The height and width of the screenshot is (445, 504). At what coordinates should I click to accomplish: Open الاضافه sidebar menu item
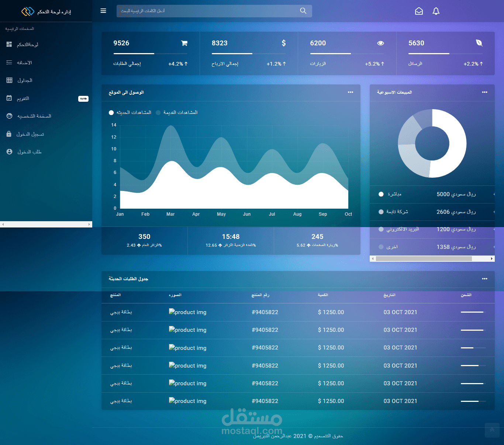click(46, 63)
